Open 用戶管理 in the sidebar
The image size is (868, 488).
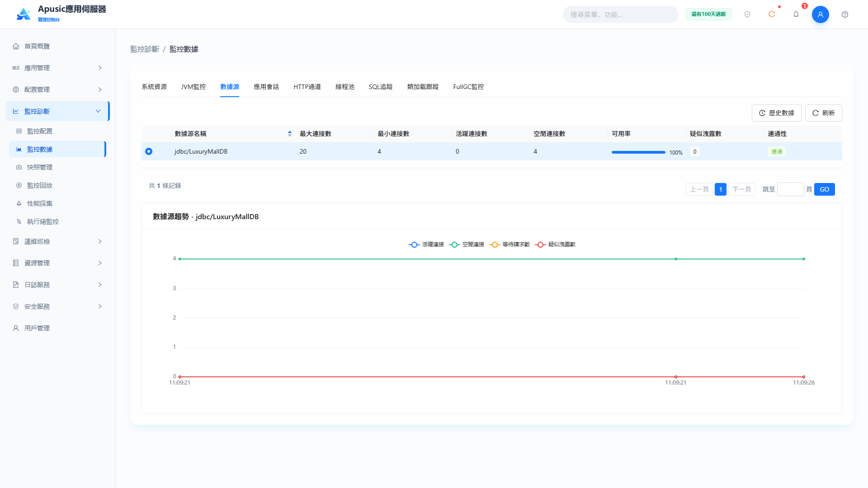58,328
